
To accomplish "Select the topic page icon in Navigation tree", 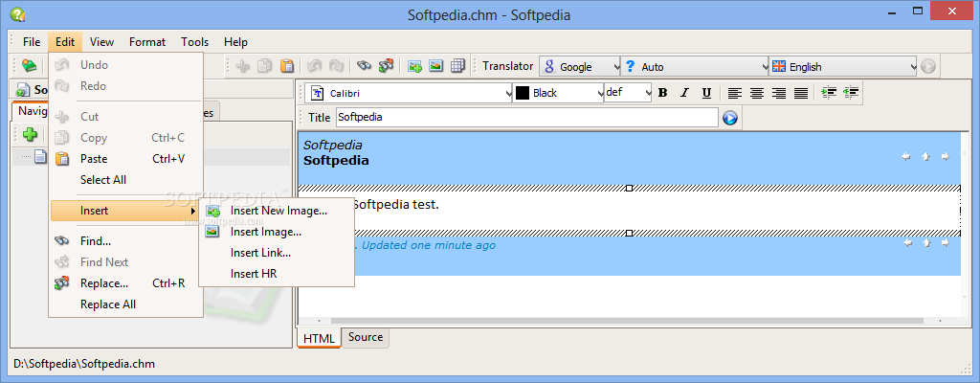I will [40, 157].
